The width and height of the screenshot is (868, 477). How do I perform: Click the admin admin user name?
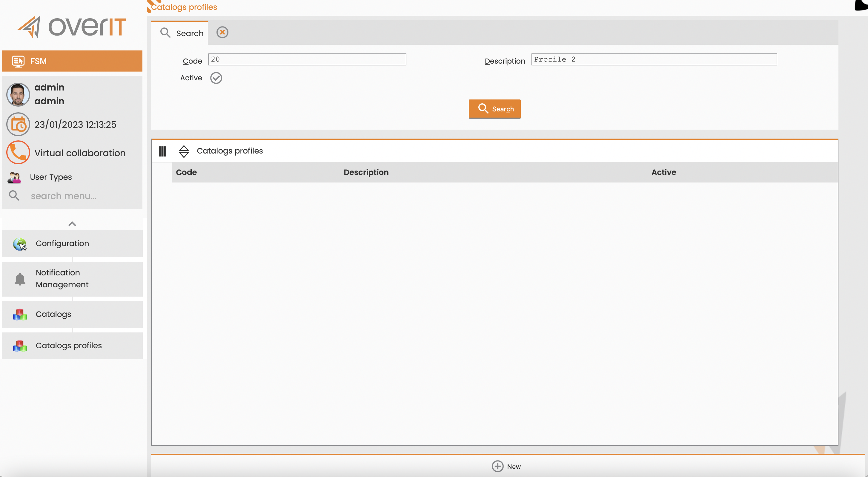click(49, 94)
